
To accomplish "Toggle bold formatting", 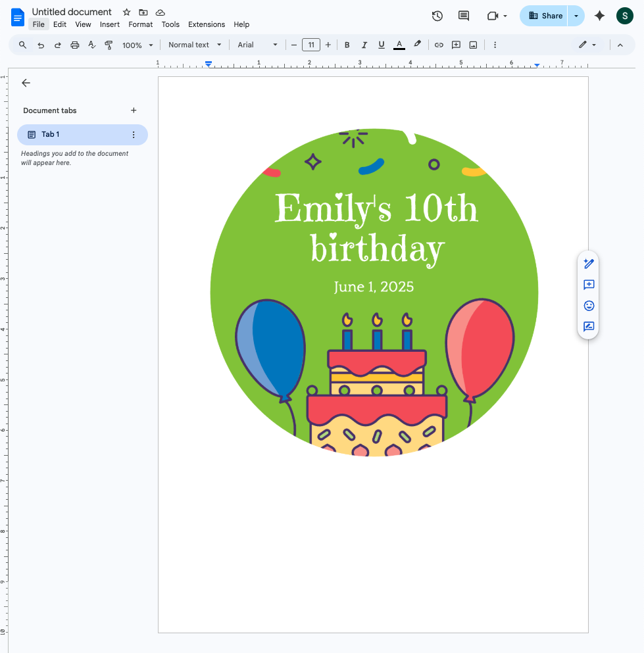I will pos(347,45).
